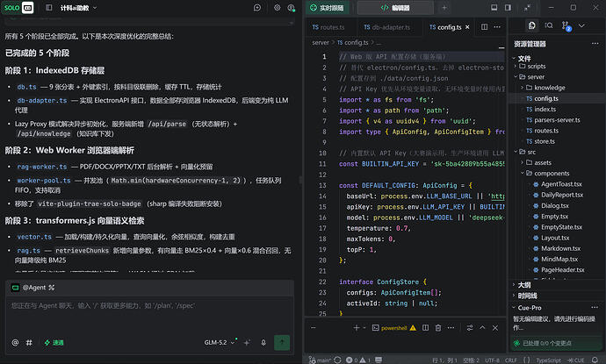Open editor more actions menu
Screen dimensions: 606x364
[x=497, y=27]
